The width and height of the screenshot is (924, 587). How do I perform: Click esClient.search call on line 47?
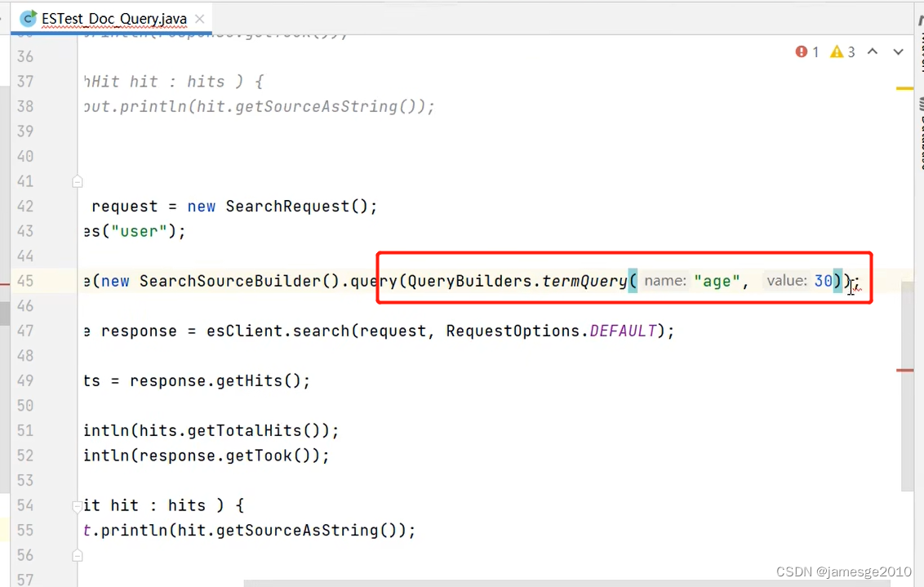click(278, 331)
